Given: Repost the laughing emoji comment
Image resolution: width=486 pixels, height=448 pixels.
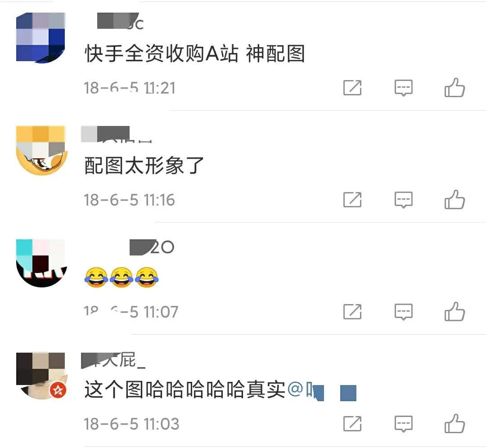Looking at the screenshot, I should (x=352, y=311).
